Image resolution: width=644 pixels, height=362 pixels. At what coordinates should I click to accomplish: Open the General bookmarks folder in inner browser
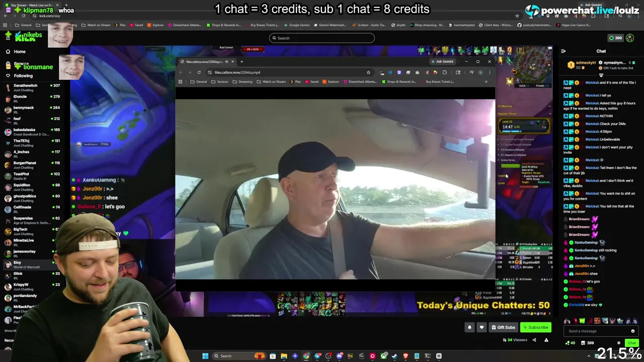[x=199, y=81]
